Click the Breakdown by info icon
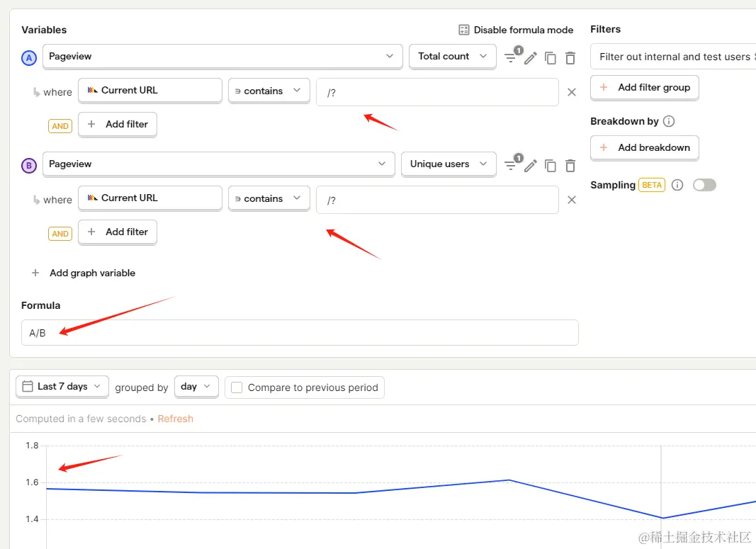Image resolution: width=756 pixels, height=549 pixels. 669,121
